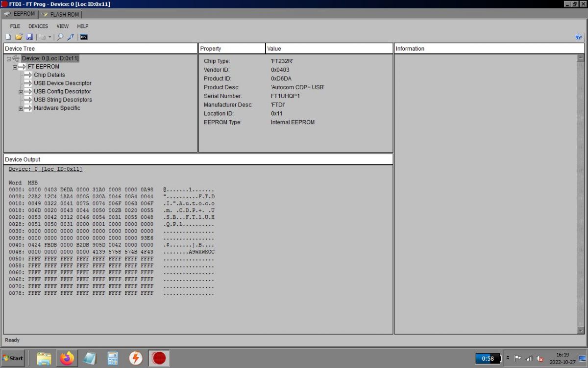Image resolution: width=588 pixels, height=368 pixels.
Task: Open the dropdown arrow beside copy icon
Action: 49,37
